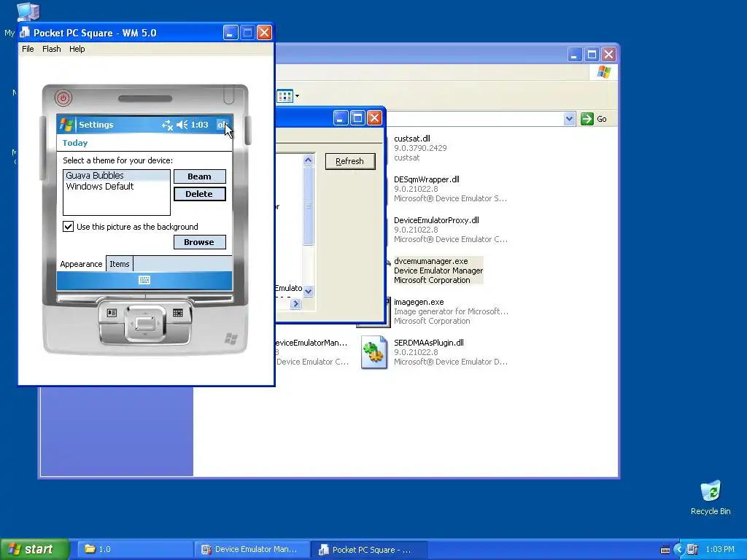The image size is (747, 560).
Task: Click the center D-pad action button
Action: point(145,324)
